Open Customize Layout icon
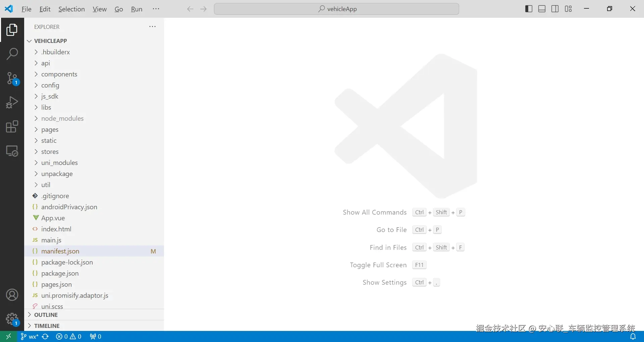The height and width of the screenshot is (342, 644). pyautogui.click(x=568, y=9)
